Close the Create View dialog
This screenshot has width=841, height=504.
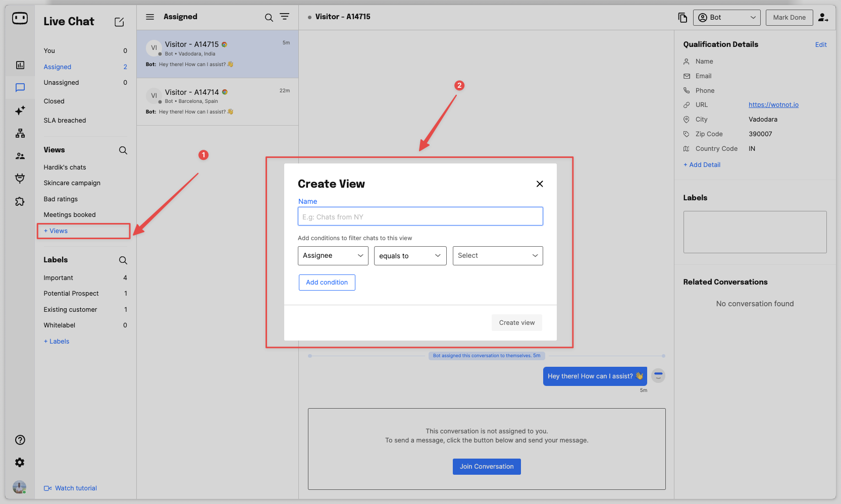pyautogui.click(x=540, y=184)
